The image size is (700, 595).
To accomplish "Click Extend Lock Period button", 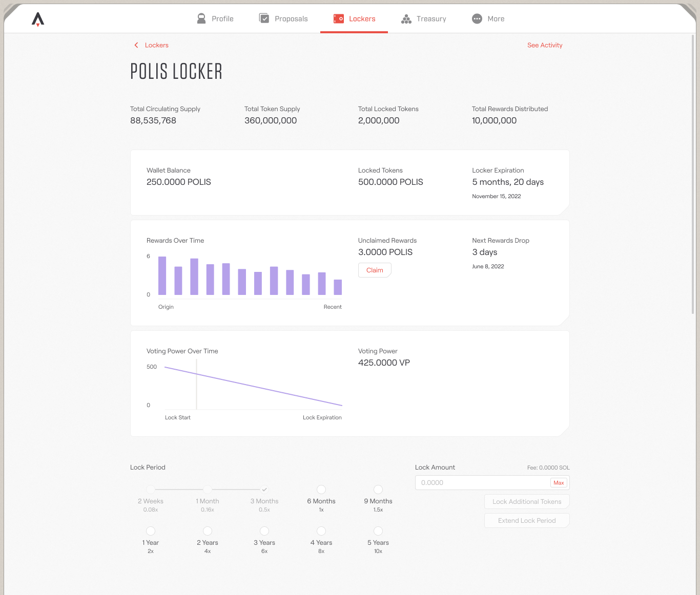I will point(527,521).
